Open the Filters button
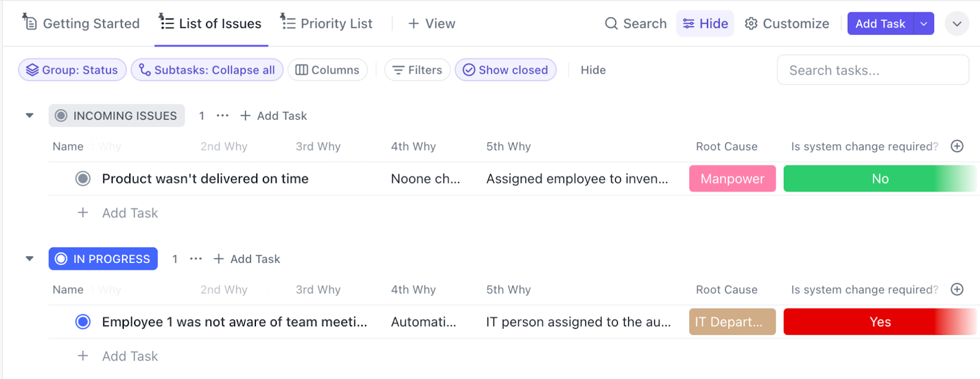 pos(417,70)
